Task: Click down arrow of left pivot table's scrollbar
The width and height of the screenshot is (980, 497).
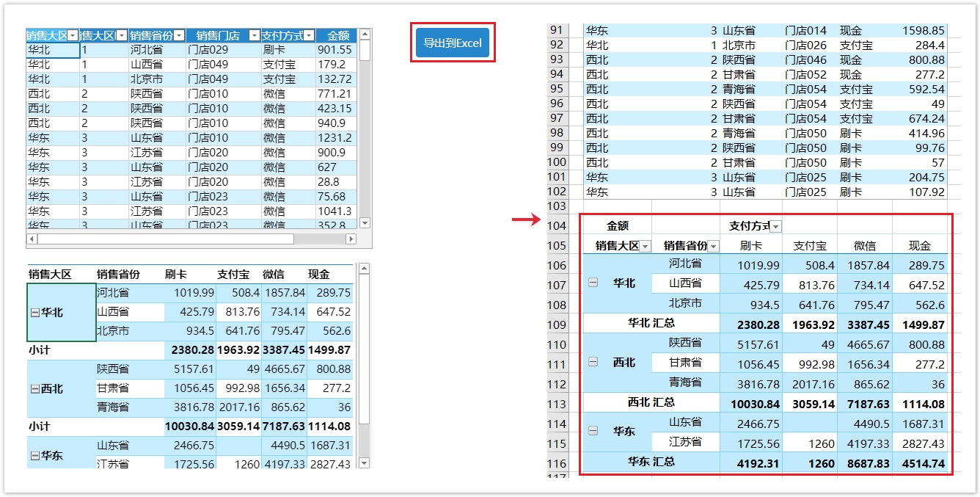Action: tap(364, 462)
